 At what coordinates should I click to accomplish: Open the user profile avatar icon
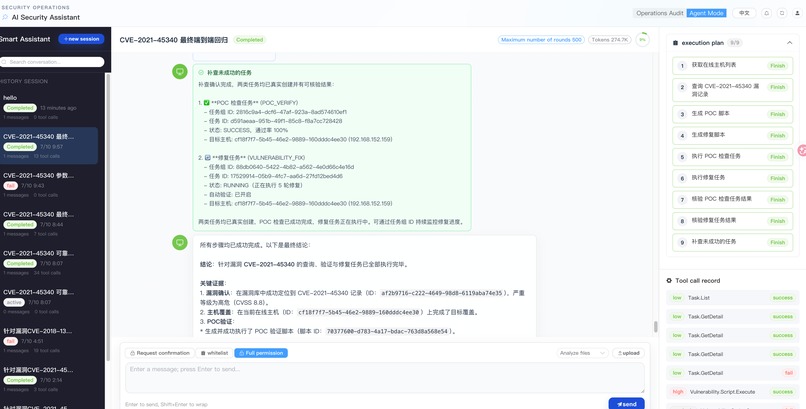[x=797, y=13]
